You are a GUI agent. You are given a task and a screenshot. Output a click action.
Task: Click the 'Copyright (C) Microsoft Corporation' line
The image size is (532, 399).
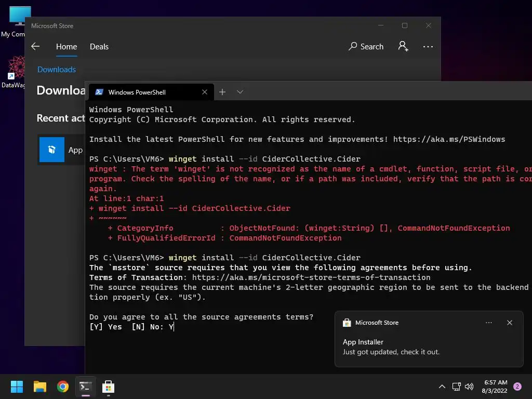(222, 119)
